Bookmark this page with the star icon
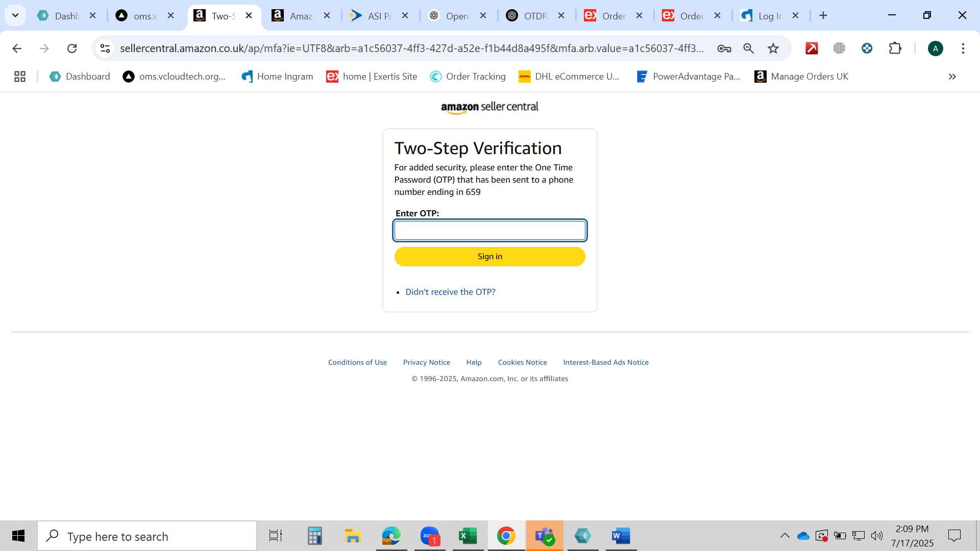 tap(773, 48)
